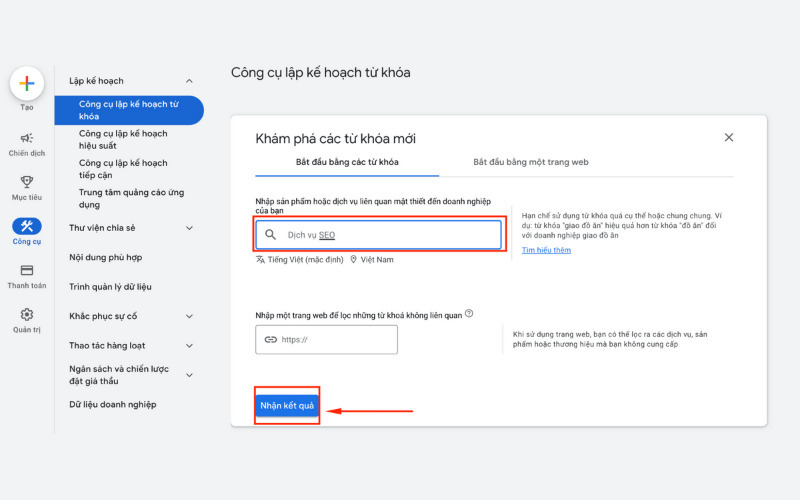Image resolution: width=800 pixels, height=500 pixels.
Task: Open Thanh toán billing card icon
Action: (27, 270)
